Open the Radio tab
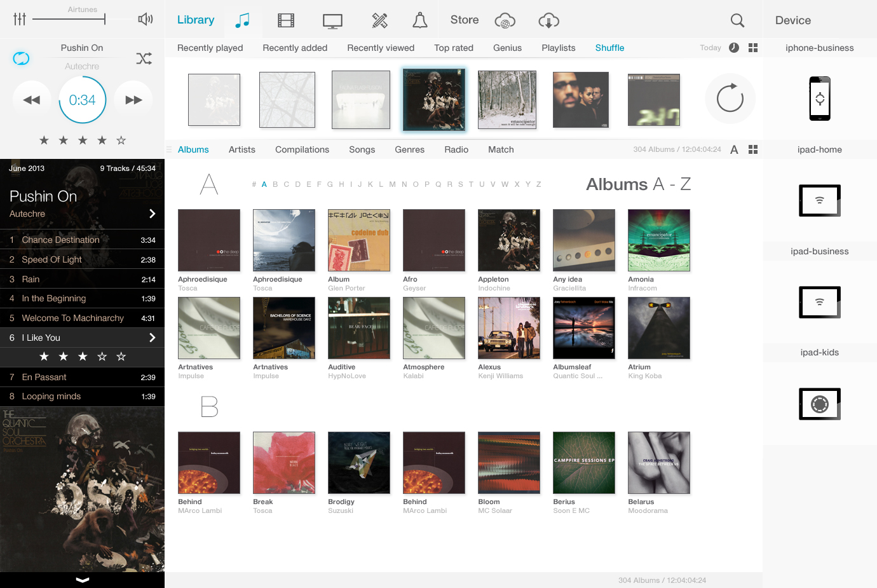The height and width of the screenshot is (588, 877). (x=456, y=149)
